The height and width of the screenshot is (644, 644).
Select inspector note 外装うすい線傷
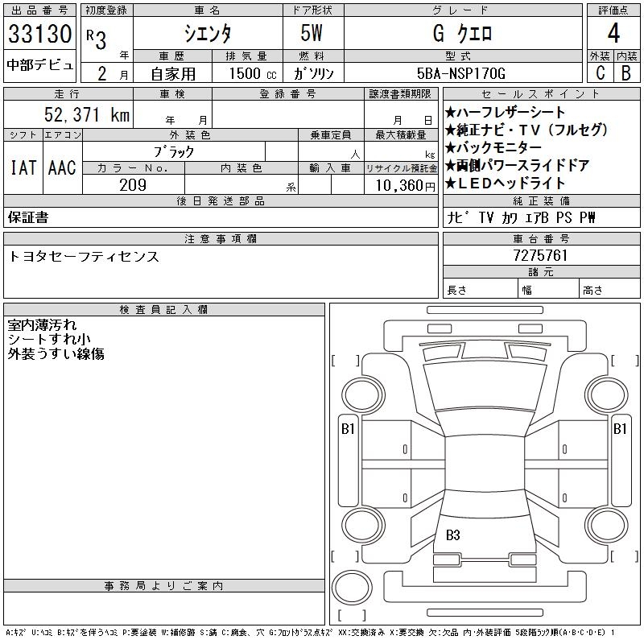tap(56, 353)
